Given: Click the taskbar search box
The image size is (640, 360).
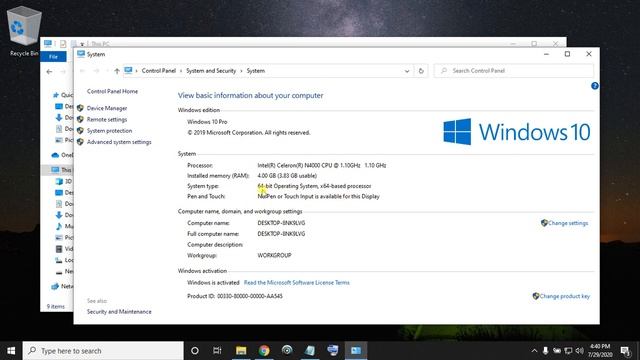Looking at the screenshot, I should click(x=103, y=351).
